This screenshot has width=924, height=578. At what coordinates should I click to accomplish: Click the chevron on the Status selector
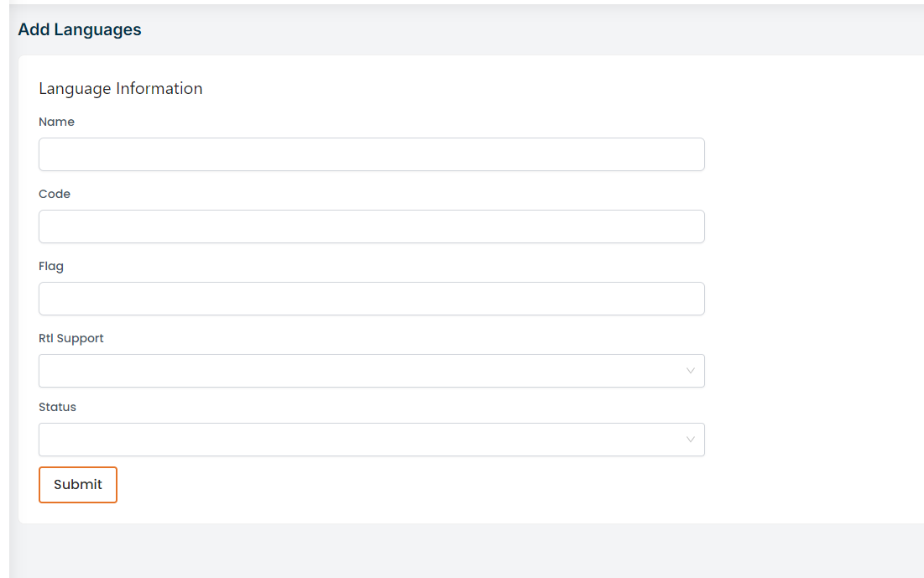(x=690, y=439)
